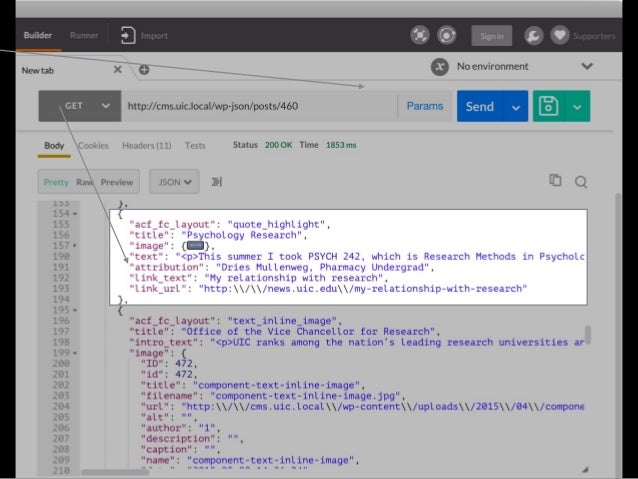Collapse the JSON block at line 154
This screenshot has height=479, width=638.
[75, 214]
